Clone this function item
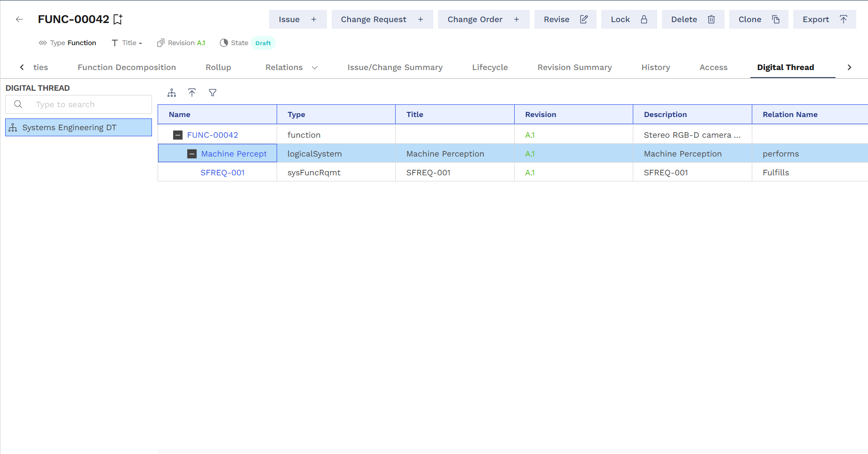The image size is (868, 454). 759,19
